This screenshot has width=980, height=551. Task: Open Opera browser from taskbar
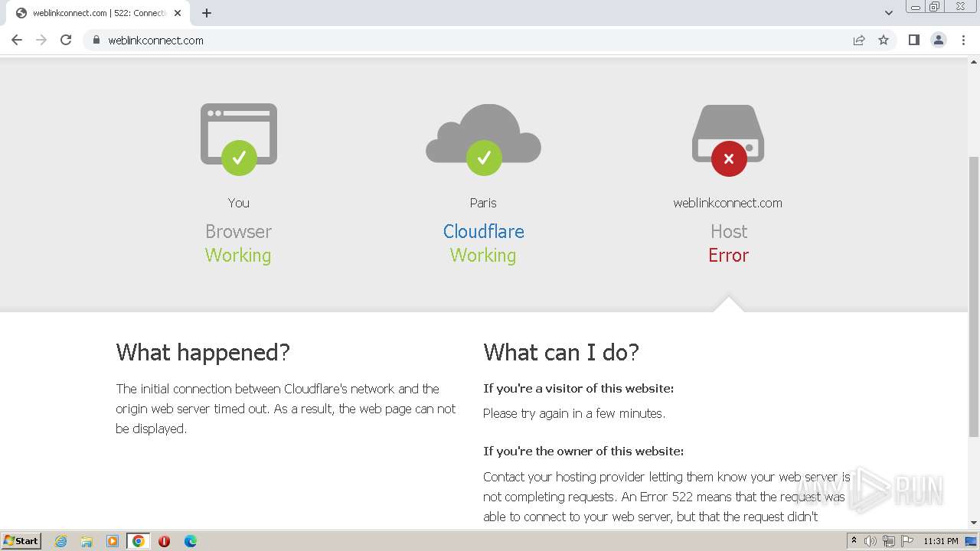click(164, 541)
